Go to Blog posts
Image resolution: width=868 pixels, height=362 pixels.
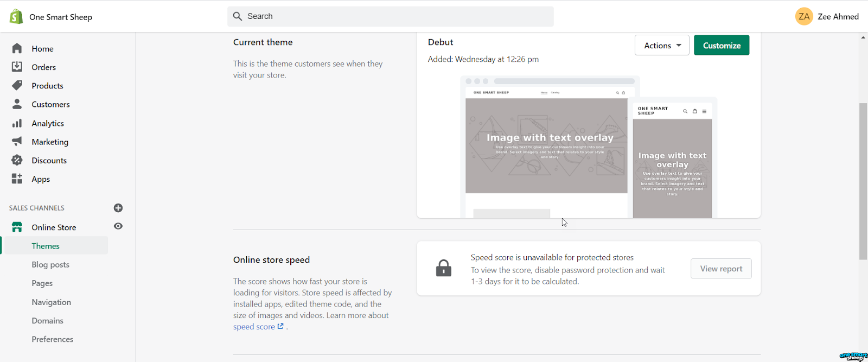pyautogui.click(x=50, y=265)
